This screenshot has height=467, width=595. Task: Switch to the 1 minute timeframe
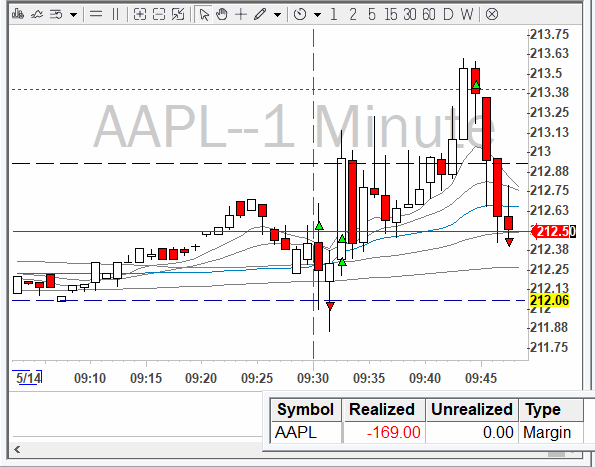(x=334, y=14)
